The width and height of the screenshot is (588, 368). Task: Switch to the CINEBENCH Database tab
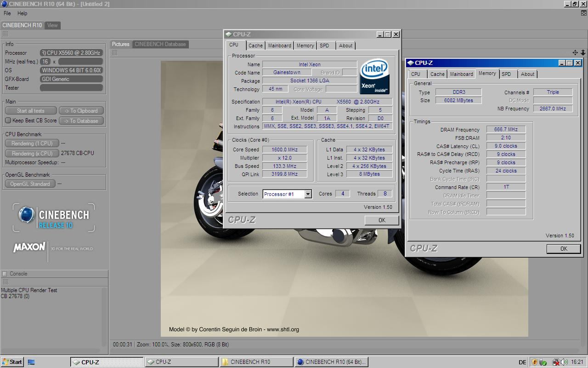click(160, 44)
